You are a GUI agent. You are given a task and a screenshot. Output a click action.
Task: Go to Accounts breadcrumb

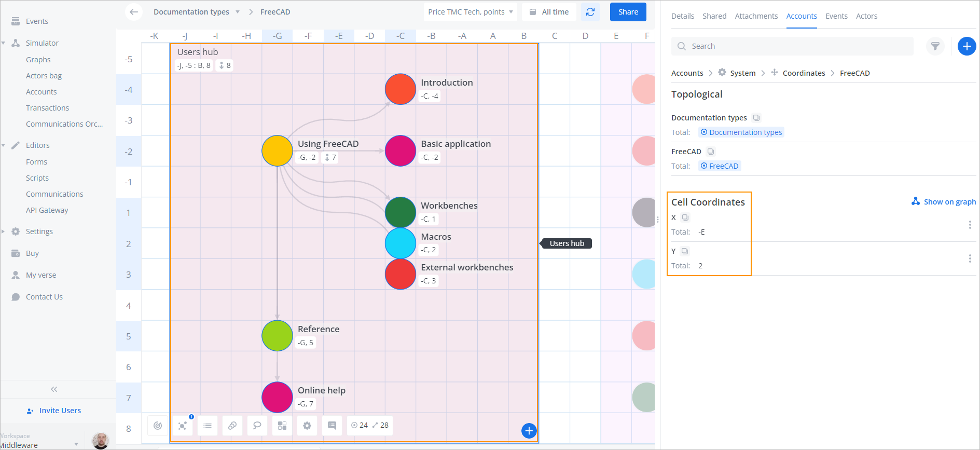pos(687,73)
